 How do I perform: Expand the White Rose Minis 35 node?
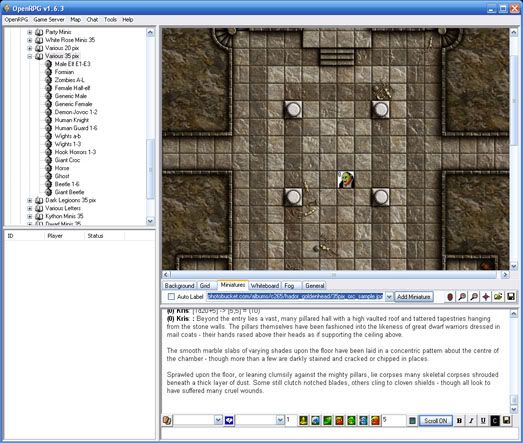pos(30,40)
